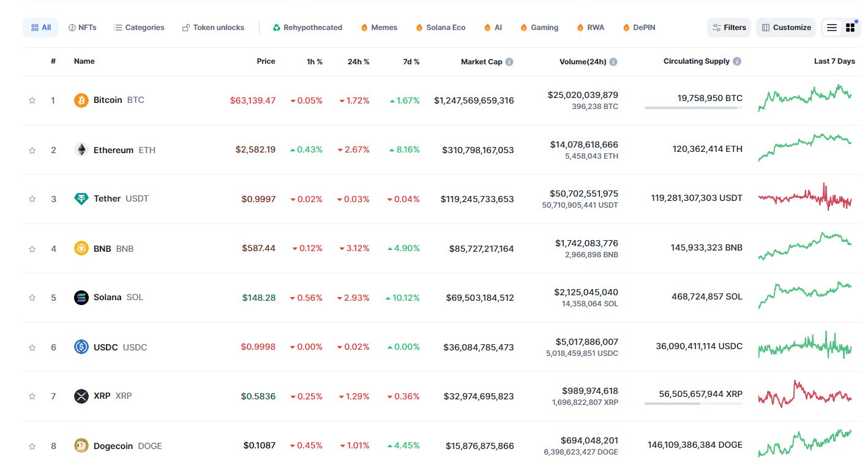The width and height of the screenshot is (868, 468).
Task: Show Volume(24h) info tooltip icon
Action: (x=613, y=62)
